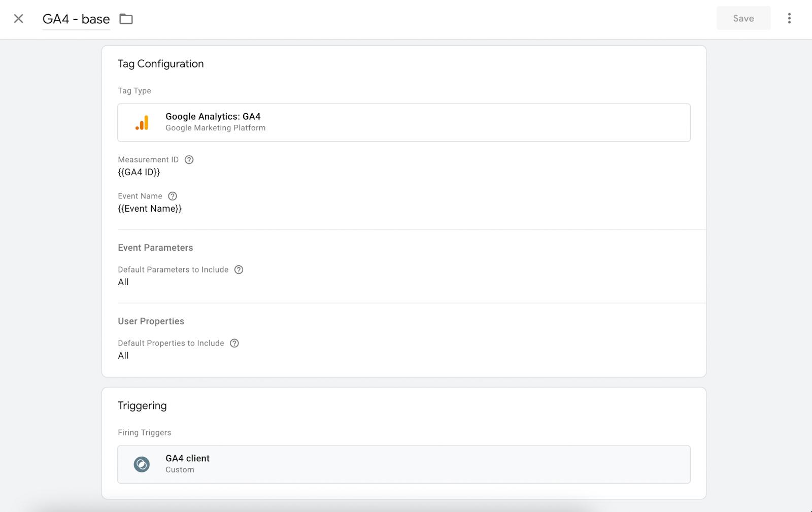This screenshot has height=512, width=812.
Task: Click the Google Analytics orange bar chart icon
Action: click(x=142, y=123)
